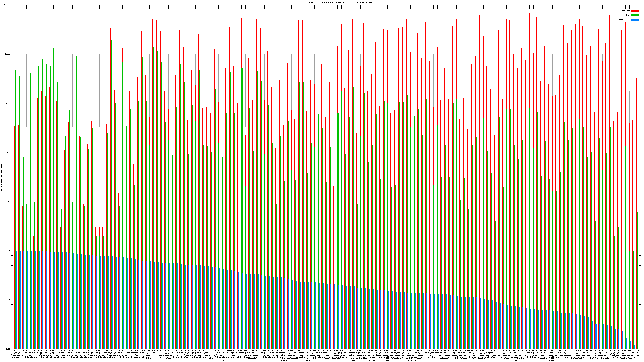Click the 100 y-axis tick label
Viewport: 644px width, 362px height.
(9, 152)
